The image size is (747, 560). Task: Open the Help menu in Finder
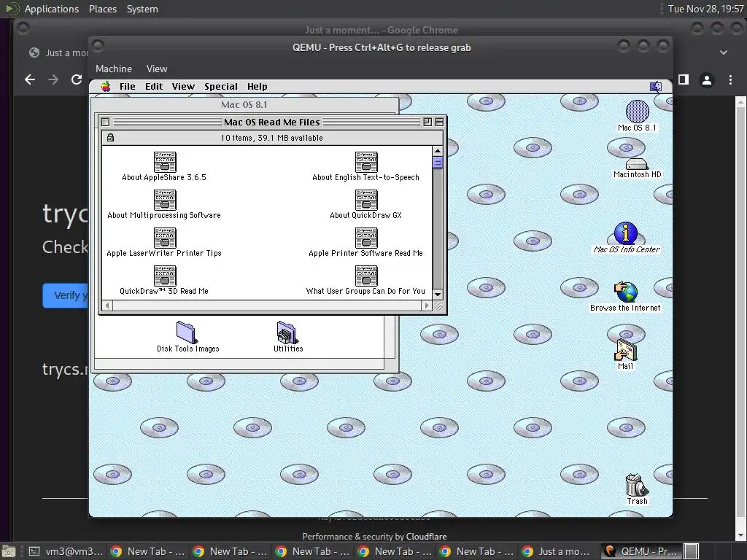(258, 86)
